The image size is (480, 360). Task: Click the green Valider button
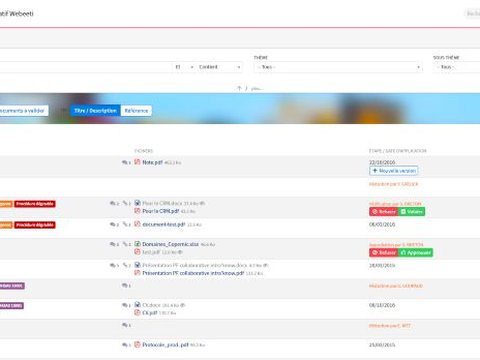point(412,212)
